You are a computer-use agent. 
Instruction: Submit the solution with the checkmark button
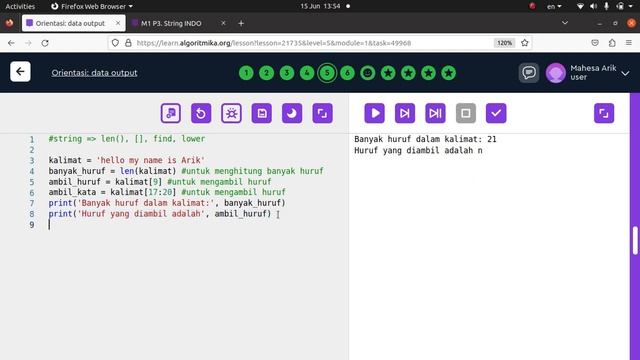[496, 113]
